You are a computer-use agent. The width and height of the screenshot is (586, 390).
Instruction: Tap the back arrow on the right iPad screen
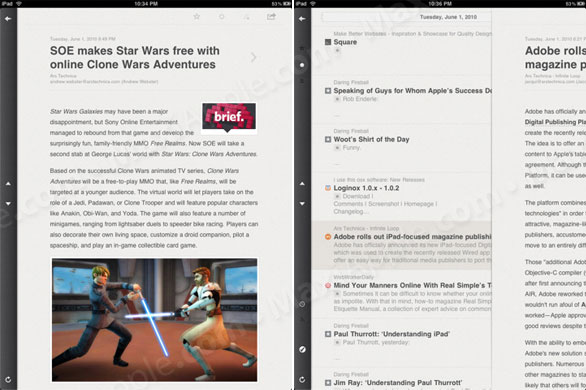(302, 19)
